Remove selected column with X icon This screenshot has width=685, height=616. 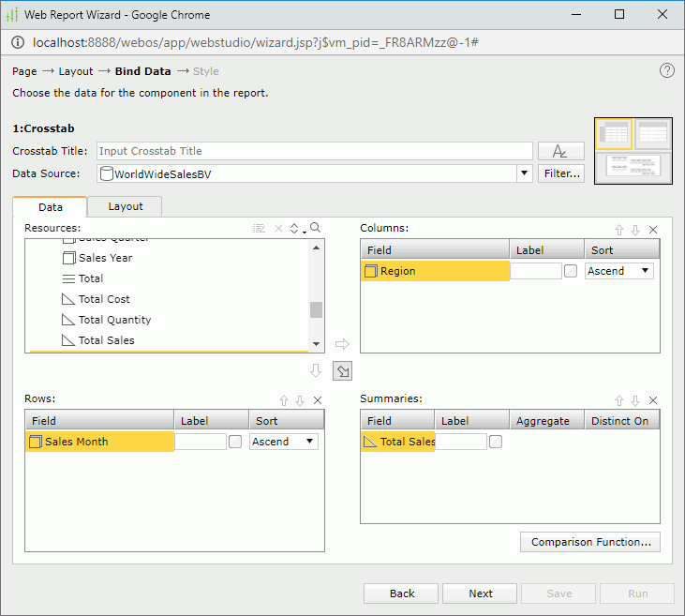point(653,230)
